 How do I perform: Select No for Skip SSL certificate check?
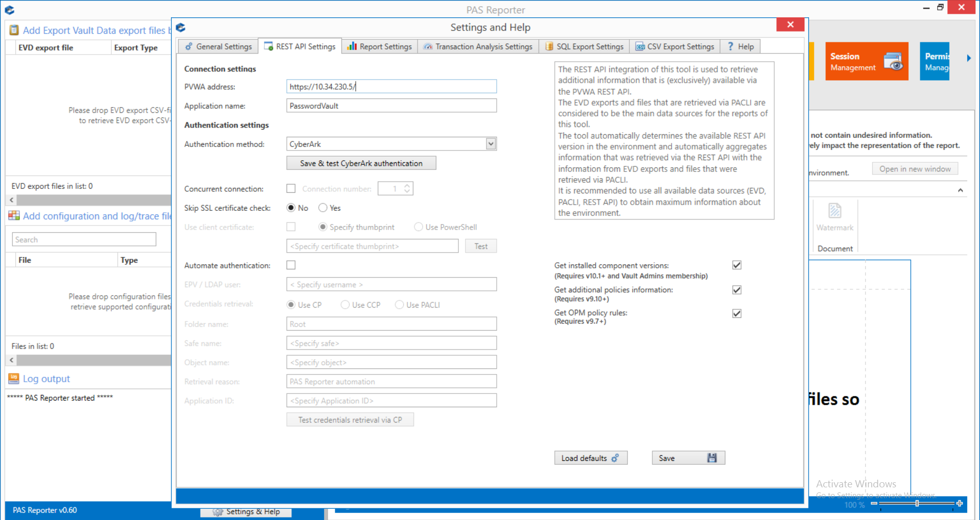[291, 208]
